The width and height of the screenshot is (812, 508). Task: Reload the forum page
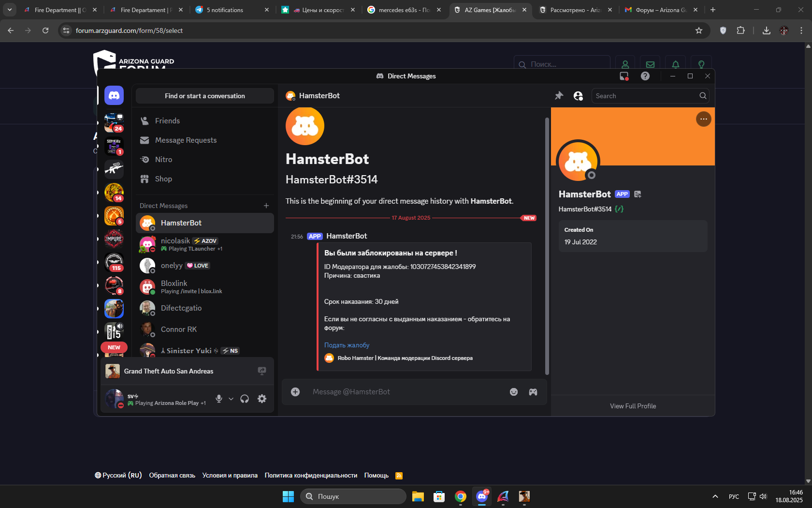(x=45, y=30)
